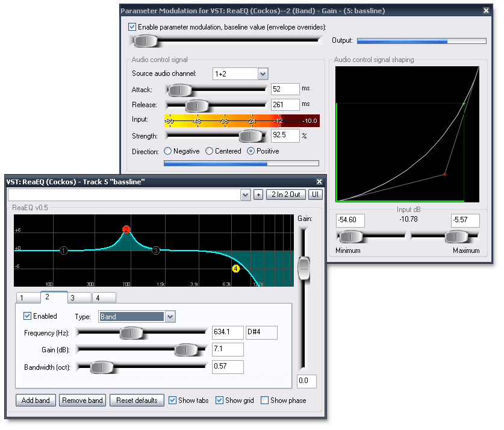The height and width of the screenshot is (430, 504).
Task: Click the Strength slider handle
Action: (250, 136)
